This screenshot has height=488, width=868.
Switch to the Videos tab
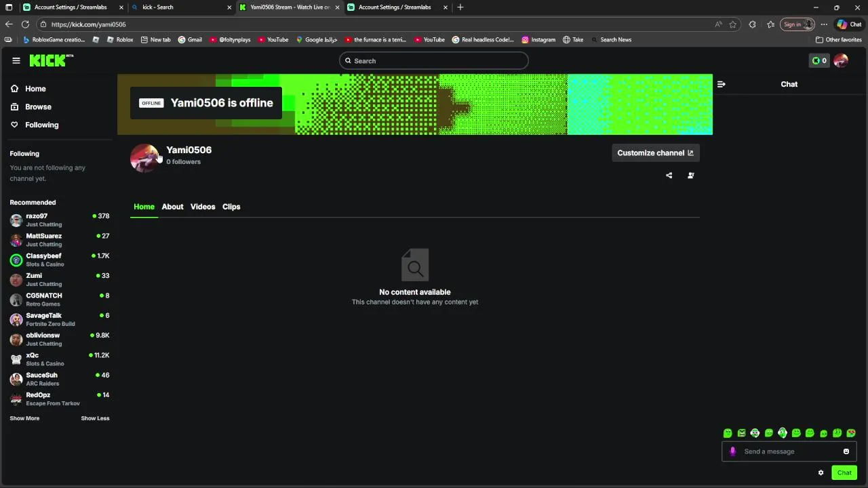pyautogui.click(x=203, y=207)
